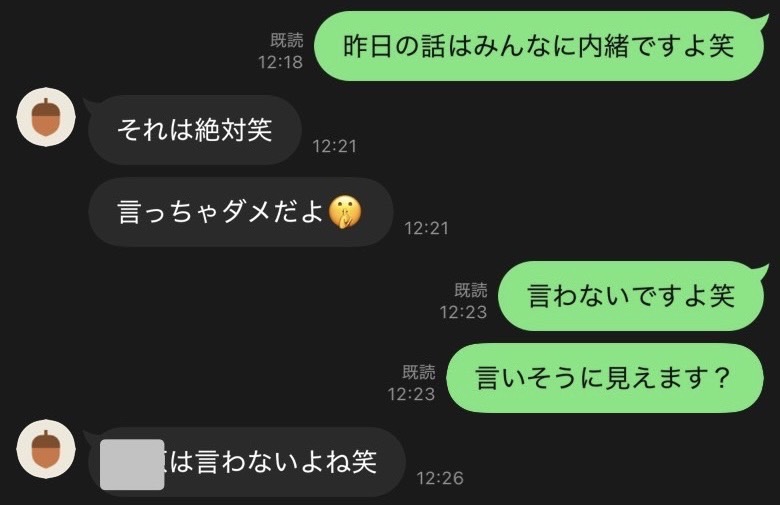Click the 既読 label beside 言いそうに見えます？
Screen dimensions: 780x505
tap(419, 372)
